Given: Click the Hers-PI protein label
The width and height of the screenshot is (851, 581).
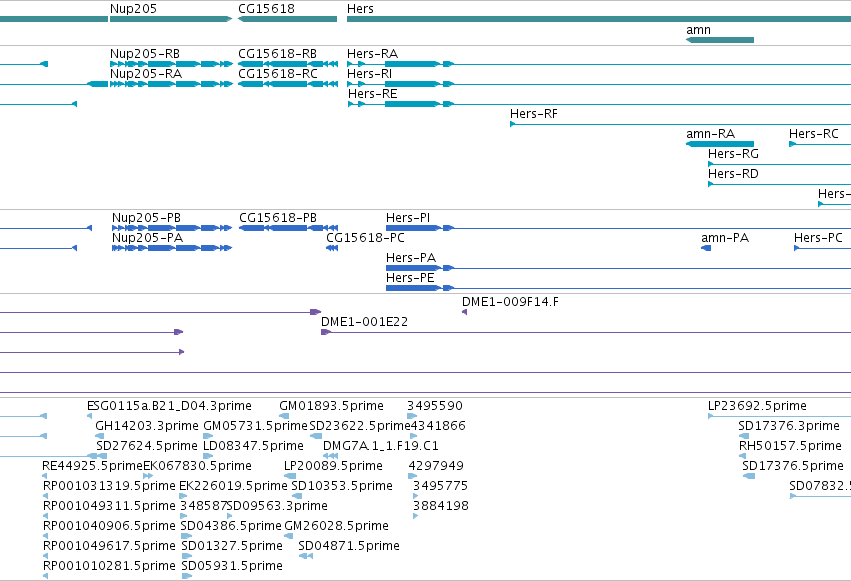Looking at the screenshot, I should tap(408, 218).
